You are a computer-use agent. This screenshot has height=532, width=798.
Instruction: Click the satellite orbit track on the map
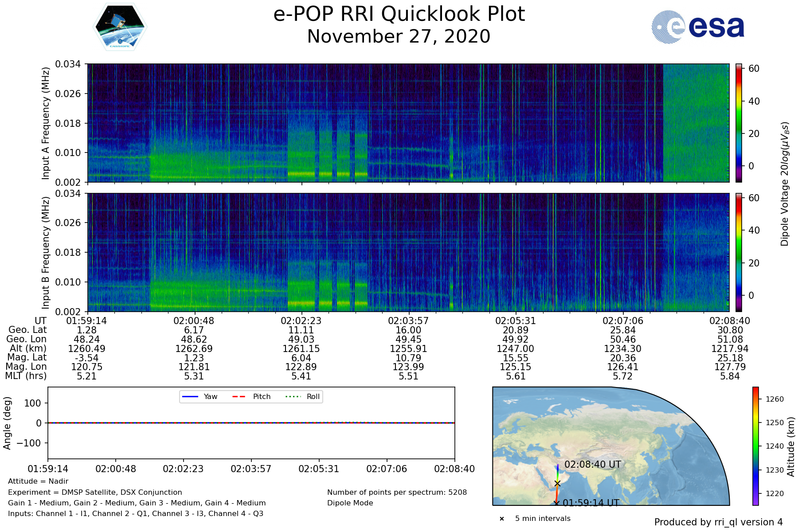557,493
